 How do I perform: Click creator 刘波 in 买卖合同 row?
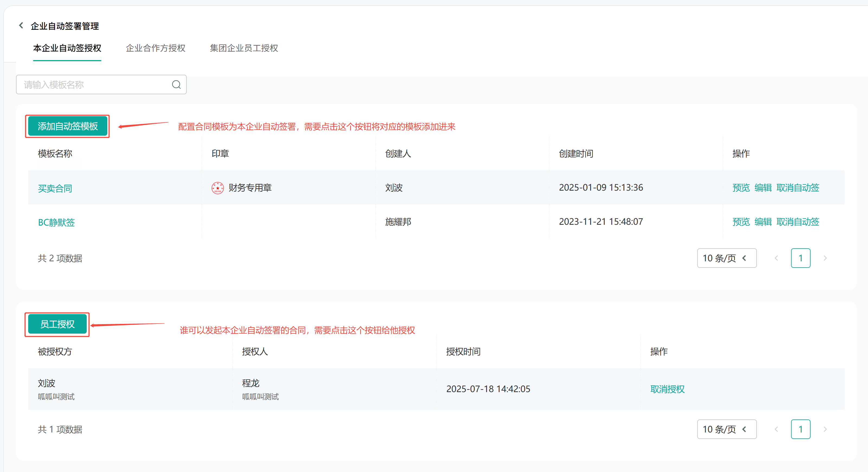(x=393, y=188)
